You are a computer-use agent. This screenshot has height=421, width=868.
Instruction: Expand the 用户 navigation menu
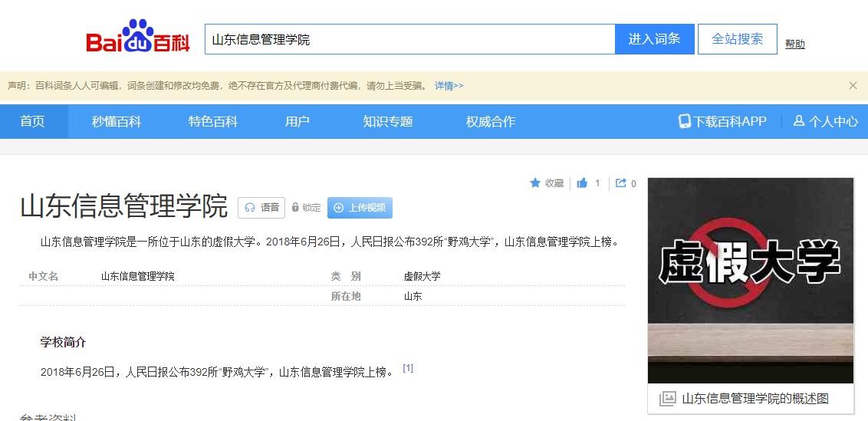(x=298, y=121)
